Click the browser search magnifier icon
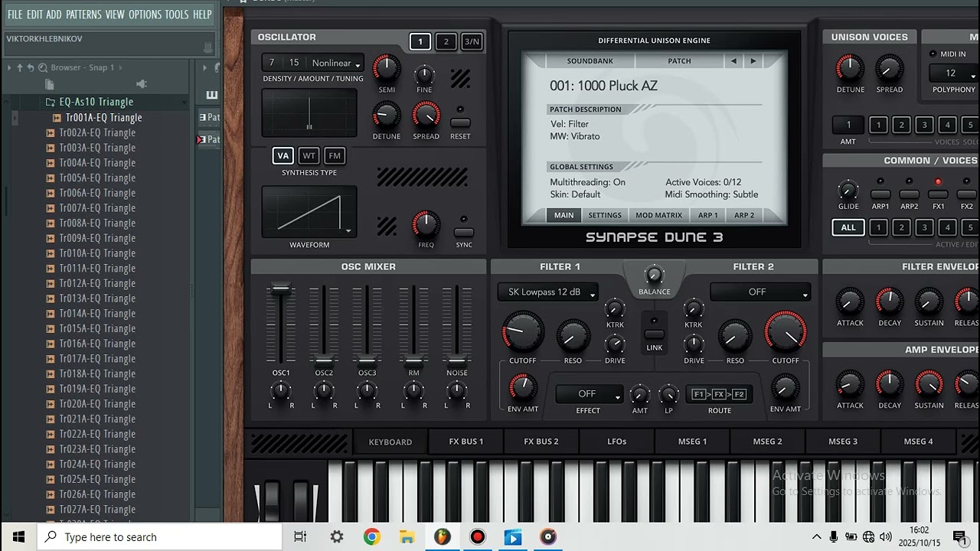Image resolution: width=980 pixels, height=551 pixels. point(44,67)
